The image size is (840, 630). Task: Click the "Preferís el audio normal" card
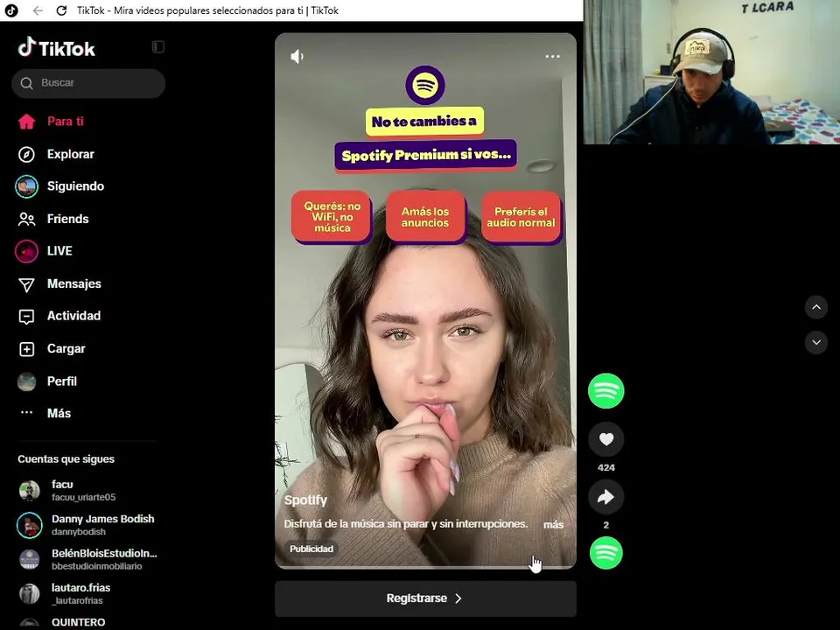(x=521, y=217)
